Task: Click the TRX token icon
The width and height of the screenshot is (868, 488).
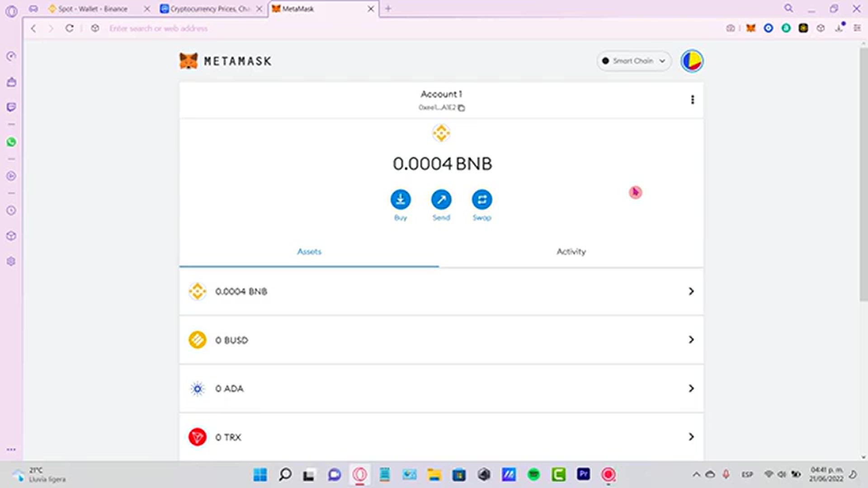Action: coord(198,437)
